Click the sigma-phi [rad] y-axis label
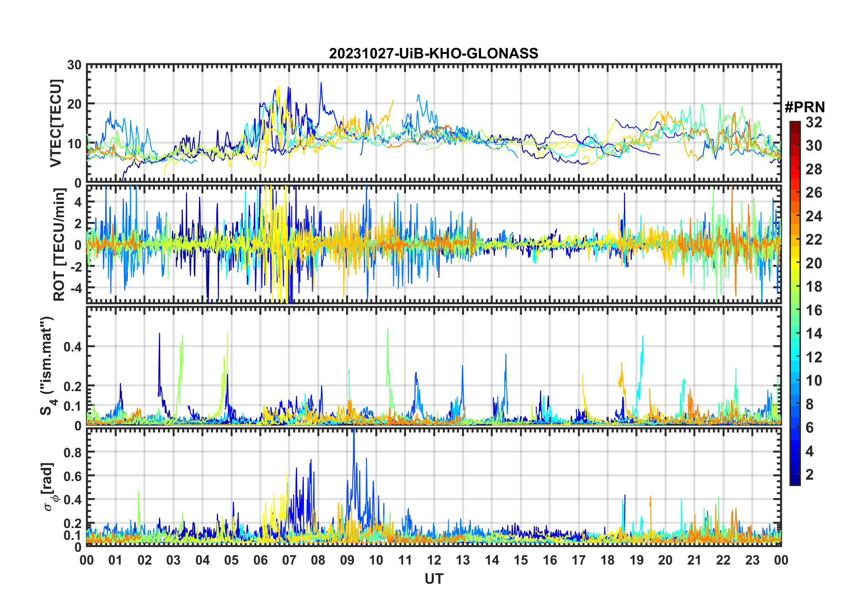 tap(48, 487)
